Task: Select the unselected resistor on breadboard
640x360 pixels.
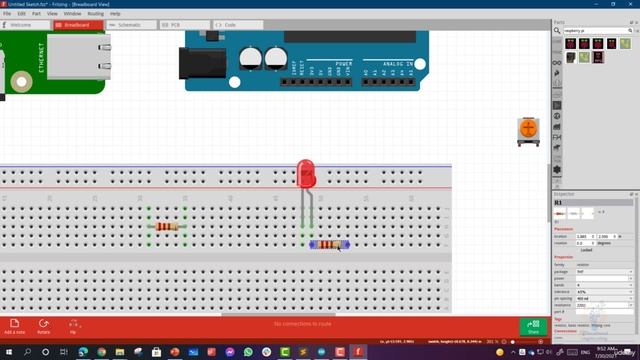Action: pyautogui.click(x=167, y=227)
